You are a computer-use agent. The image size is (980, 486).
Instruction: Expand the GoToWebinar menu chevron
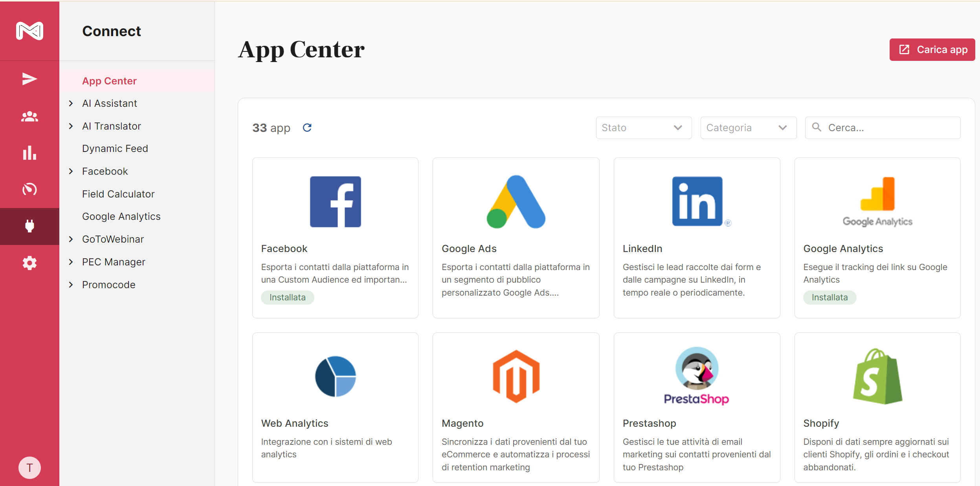[x=71, y=239]
